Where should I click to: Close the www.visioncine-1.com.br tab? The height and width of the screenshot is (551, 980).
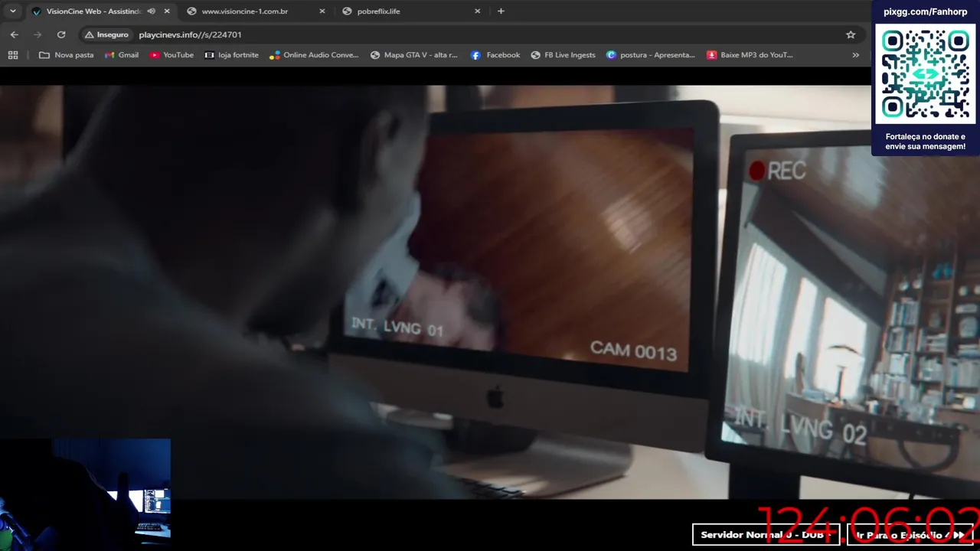click(x=322, y=11)
